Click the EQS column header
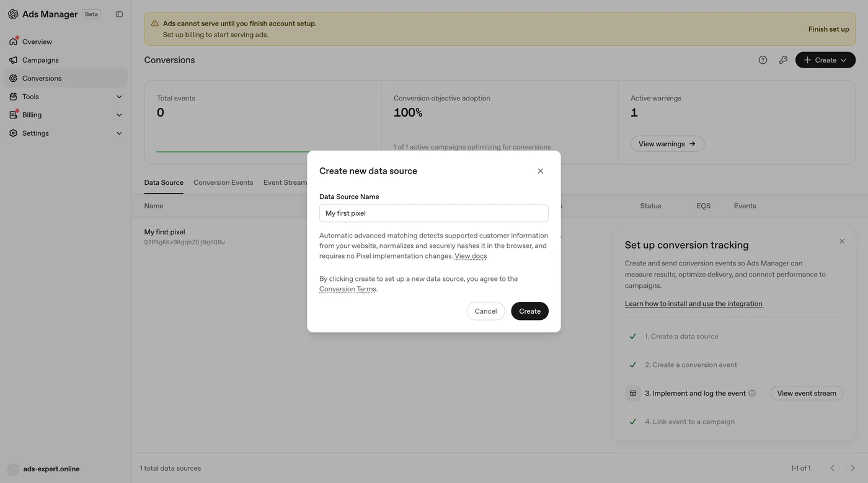 [703, 206]
